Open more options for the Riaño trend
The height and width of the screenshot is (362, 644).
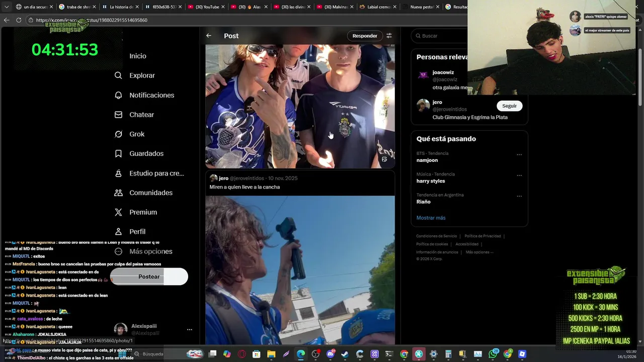point(519,196)
